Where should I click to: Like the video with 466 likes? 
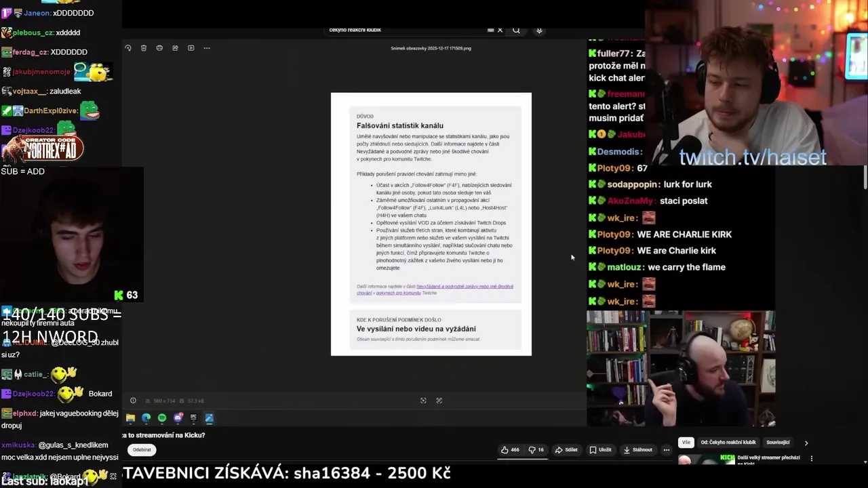click(510, 449)
